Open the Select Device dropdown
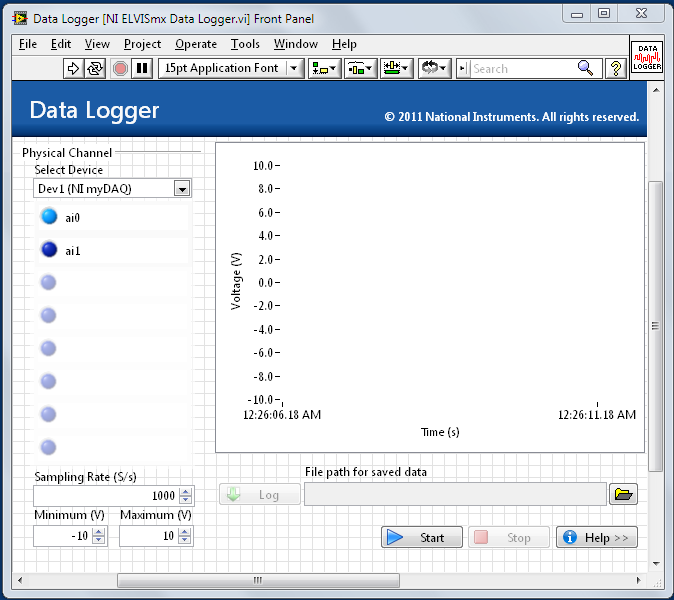 click(182, 188)
